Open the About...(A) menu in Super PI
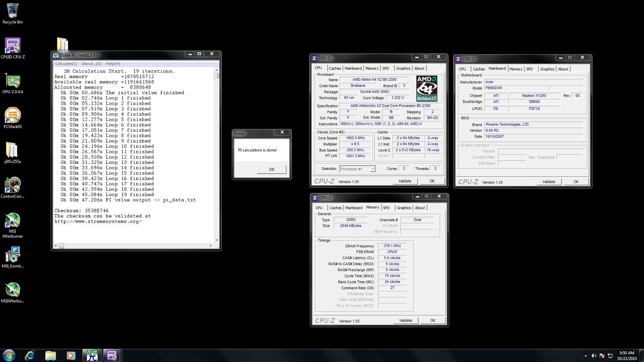Viewport: 644px width, 362px height. [91, 64]
